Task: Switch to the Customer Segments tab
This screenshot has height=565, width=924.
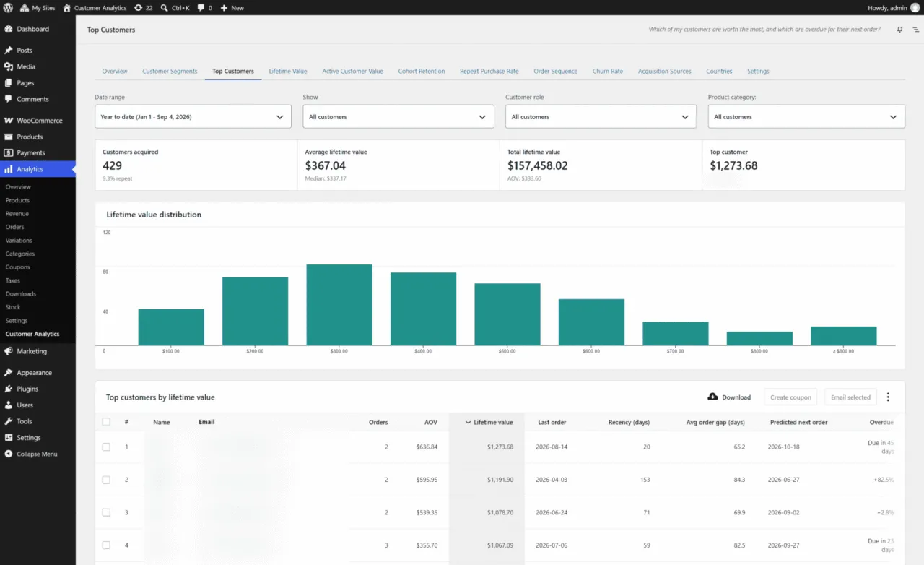Action: click(170, 71)
